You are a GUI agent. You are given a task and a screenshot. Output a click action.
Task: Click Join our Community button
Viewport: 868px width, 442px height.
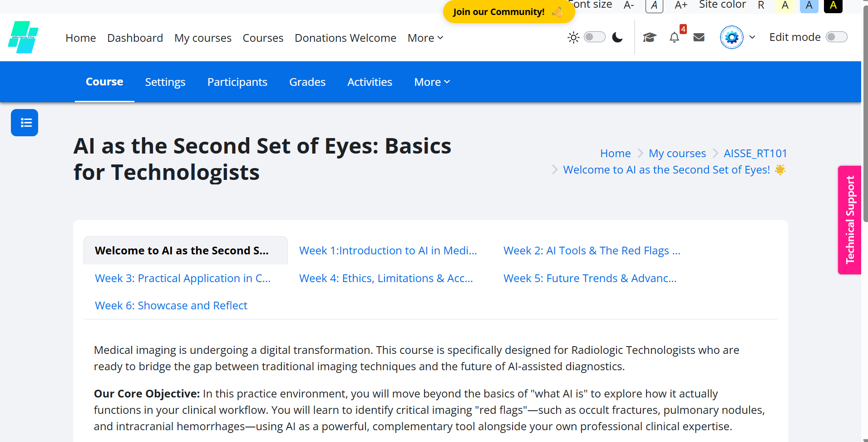tap(509, 11)
